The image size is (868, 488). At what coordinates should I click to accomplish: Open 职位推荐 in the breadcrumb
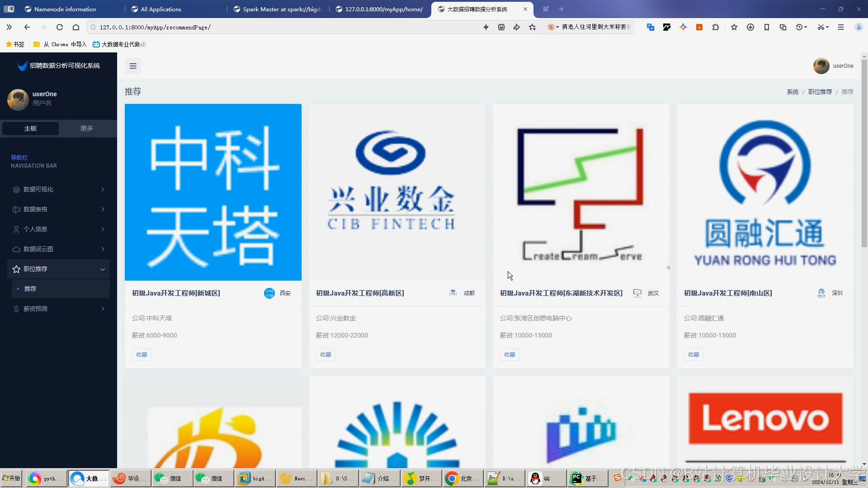(x=820, y=92)
